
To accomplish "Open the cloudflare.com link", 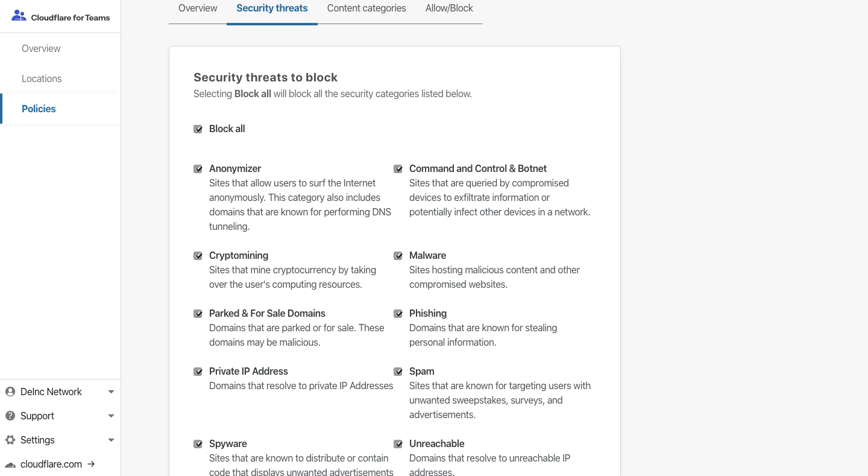I will pyautogui.click(x=51, y=464).
